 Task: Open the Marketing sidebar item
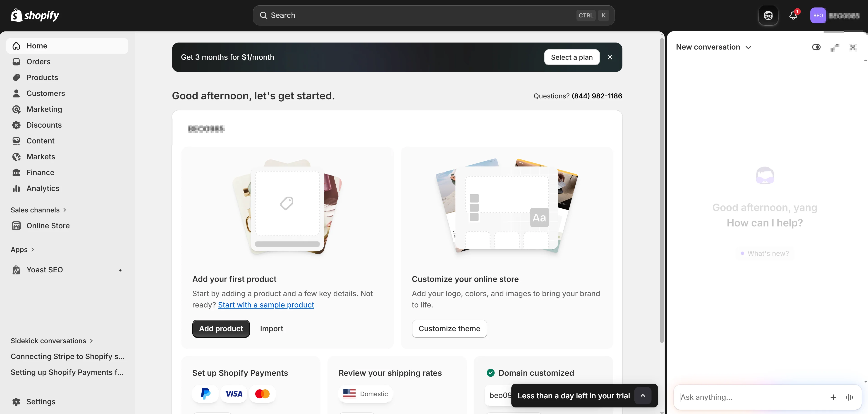[44, 109]
